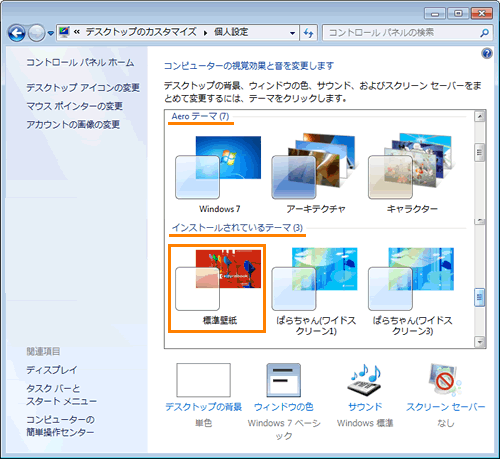Select the アーキテクチャ theme
The height and width of the screenshot is (459, 500).
(x=316, y=174)
